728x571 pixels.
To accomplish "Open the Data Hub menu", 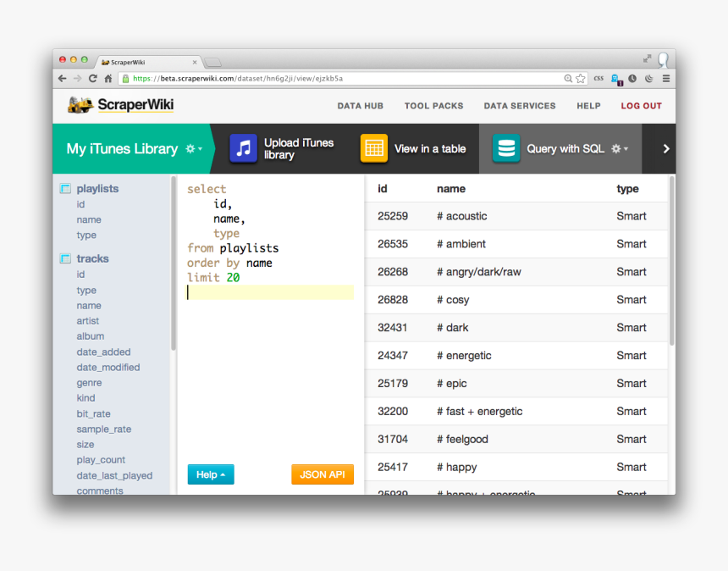I will 361,106.
